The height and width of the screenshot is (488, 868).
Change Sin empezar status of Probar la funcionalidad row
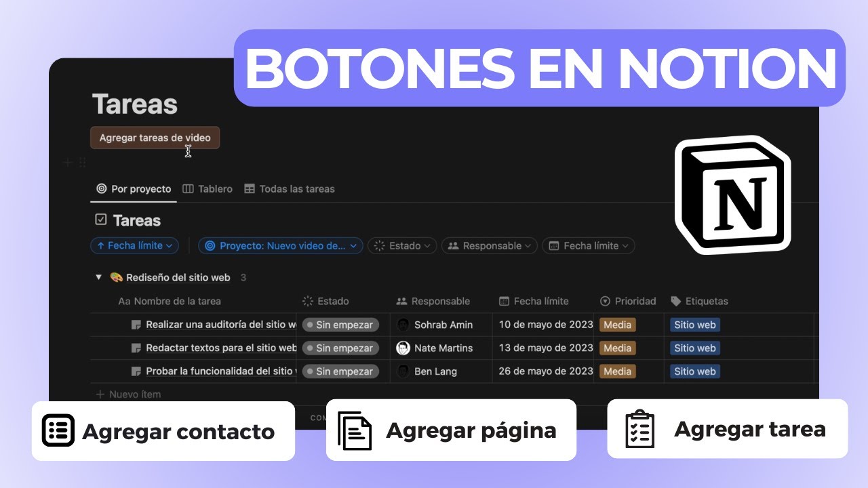pos(340,371)
